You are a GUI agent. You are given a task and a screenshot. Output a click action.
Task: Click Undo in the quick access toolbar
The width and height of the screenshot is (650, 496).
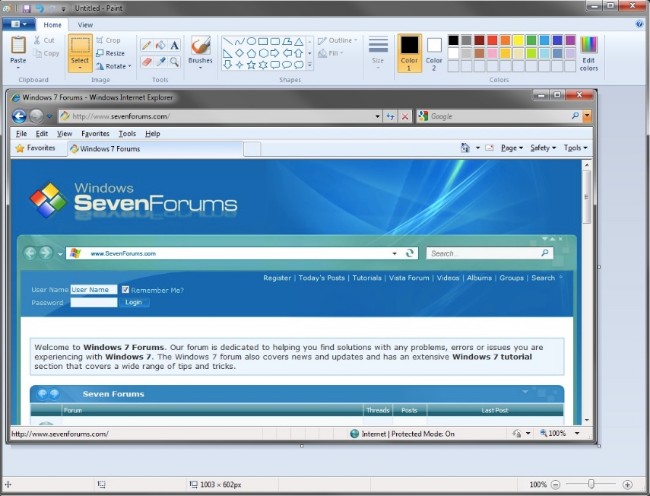[40, 8]
